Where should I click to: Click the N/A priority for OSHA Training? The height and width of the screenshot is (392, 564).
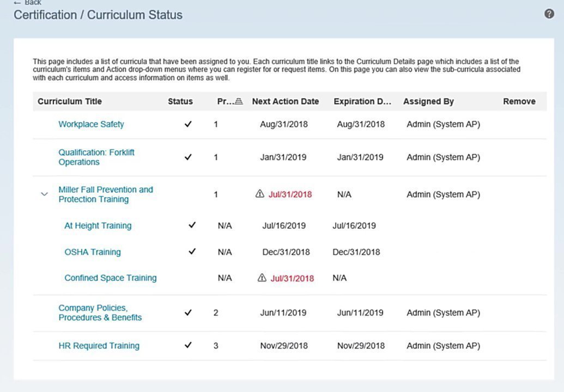click(x=225, y=252)
